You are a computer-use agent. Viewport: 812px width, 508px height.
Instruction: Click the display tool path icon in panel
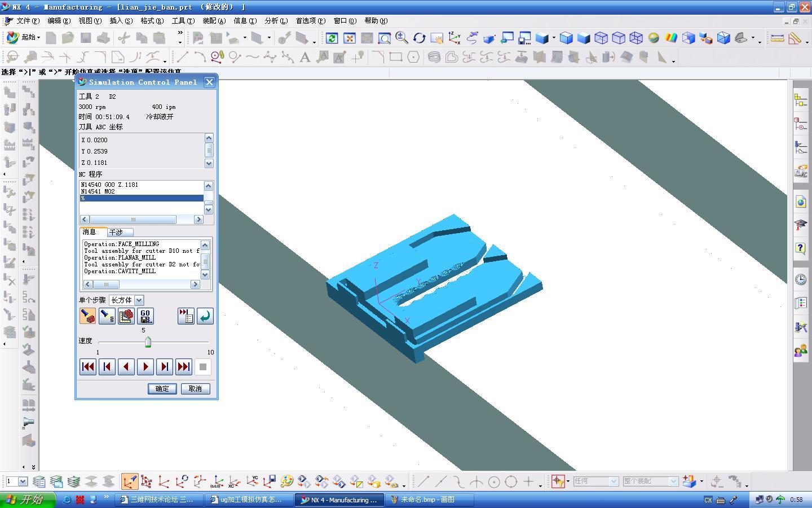(87, 316)
